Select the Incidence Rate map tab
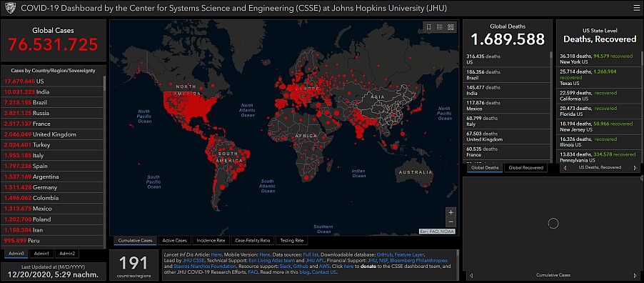This screenshot has width=644, height=283. click(211, 241)
